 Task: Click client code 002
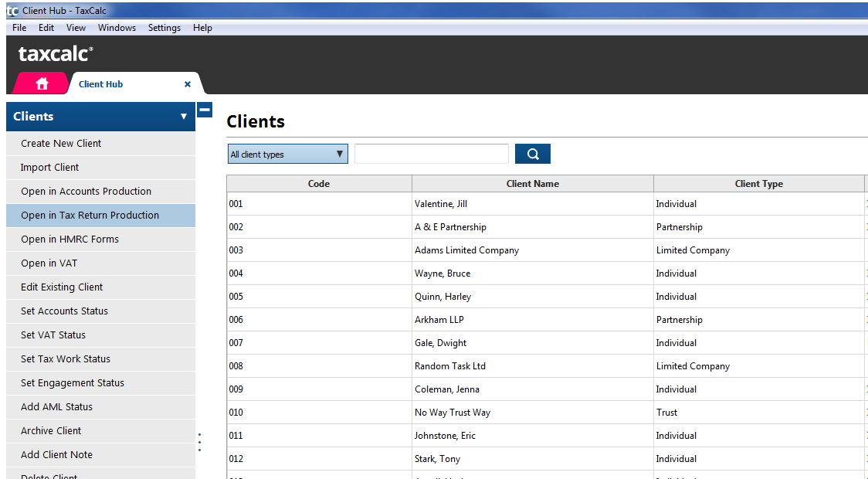[x=236, y=227]
